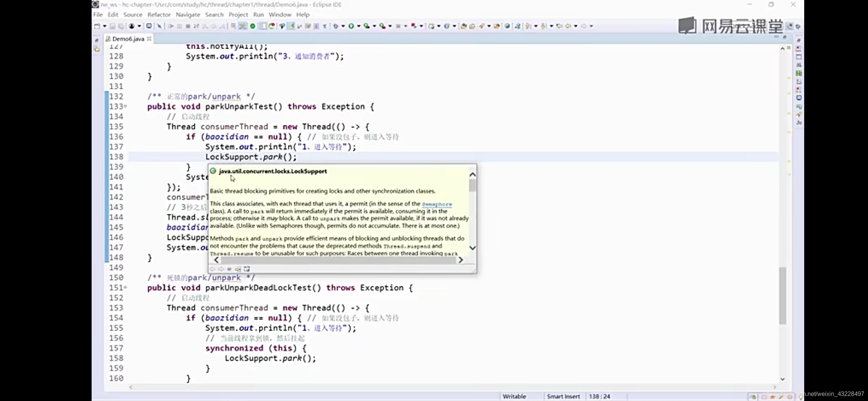Viewport: 868px width, 401px height.
Task: Click the unpark link in line 150 comment
Action: click(x=226, y=278)
